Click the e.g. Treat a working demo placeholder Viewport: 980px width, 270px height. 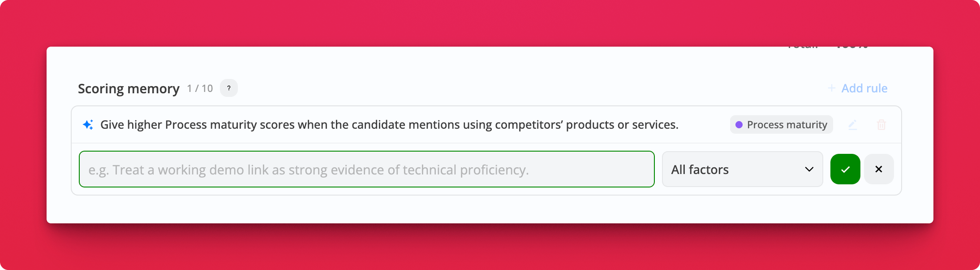tap(309, 170)
